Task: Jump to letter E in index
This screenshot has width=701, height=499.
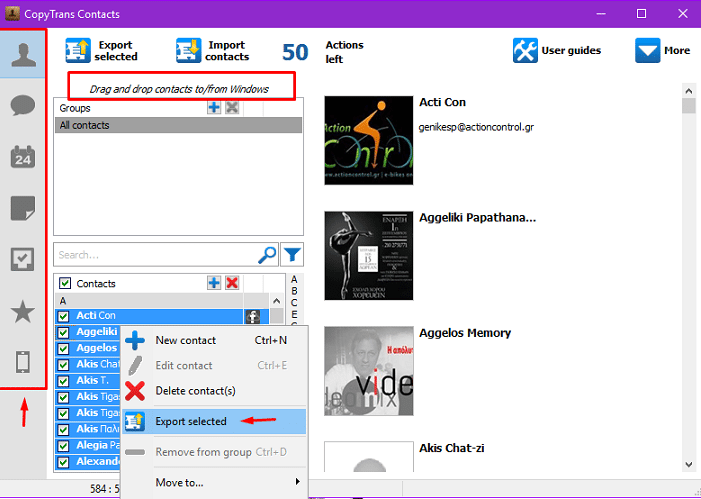Action: pos(294,314)
